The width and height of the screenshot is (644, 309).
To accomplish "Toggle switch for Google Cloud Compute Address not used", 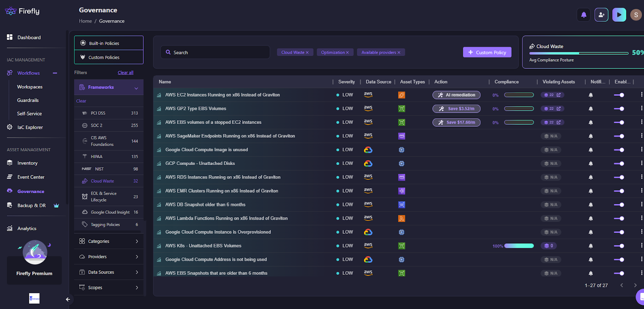I will click(x=619, y=260).
